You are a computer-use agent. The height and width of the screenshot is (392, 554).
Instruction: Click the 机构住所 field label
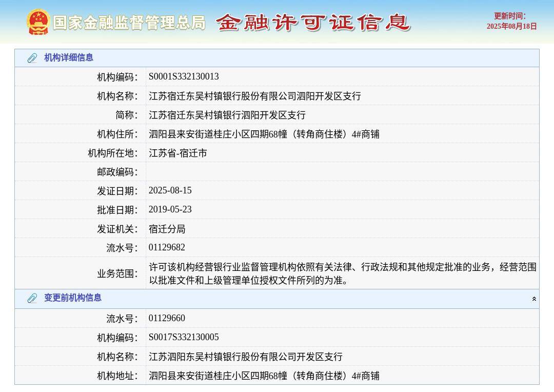pos(117,134)
